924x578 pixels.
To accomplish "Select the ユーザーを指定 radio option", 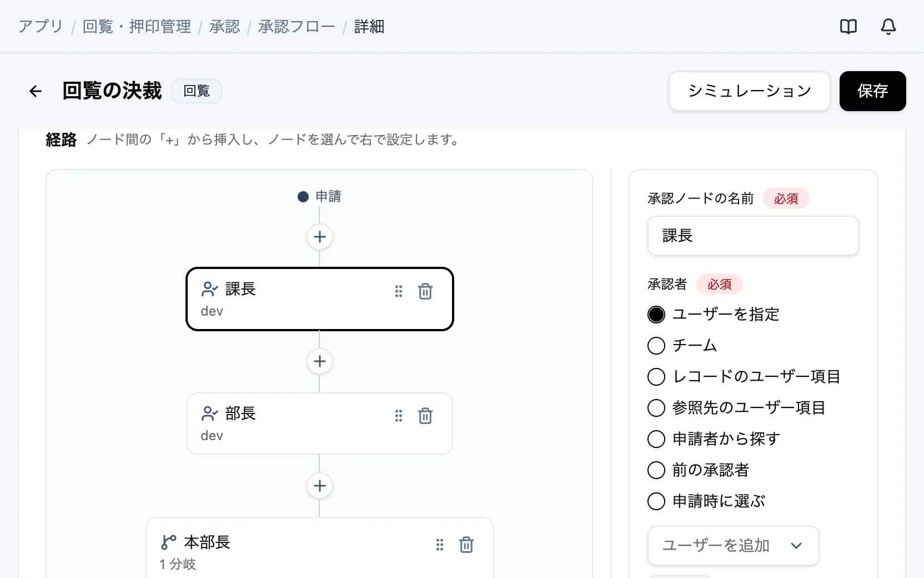I will (656, 315).
